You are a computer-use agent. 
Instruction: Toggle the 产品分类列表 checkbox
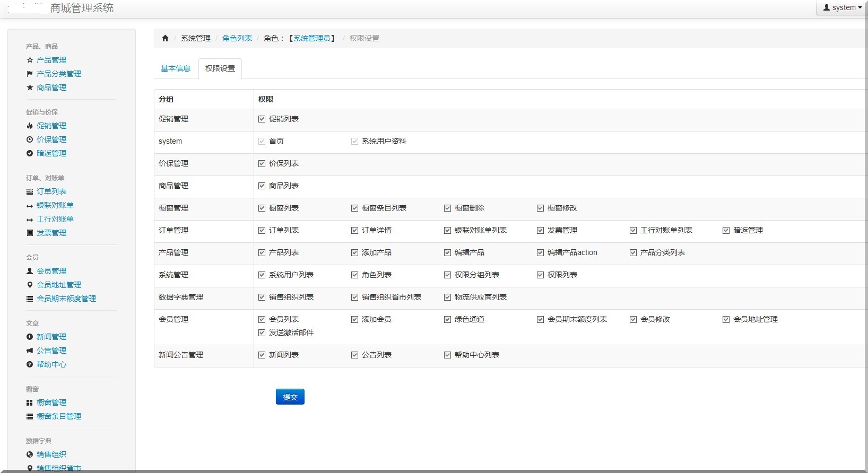pos(633,253)
